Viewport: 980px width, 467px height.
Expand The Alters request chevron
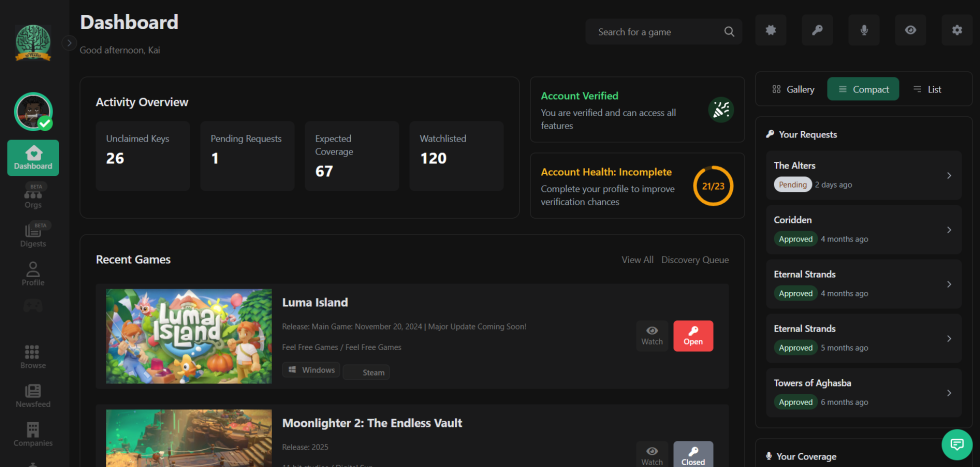tap(948, 176)
